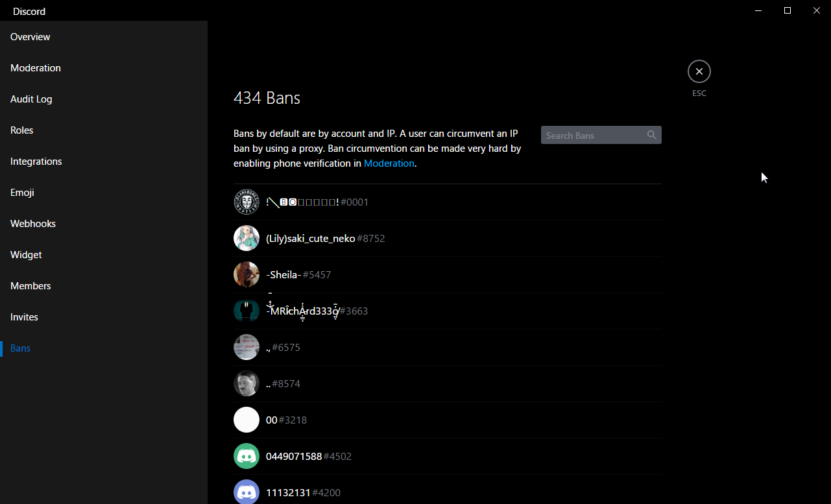Image resolution: width=831 pixels, height=504 pixels.
Task: Click the blank white avatar of 00#3218
Action: click(x=247, y=420)
